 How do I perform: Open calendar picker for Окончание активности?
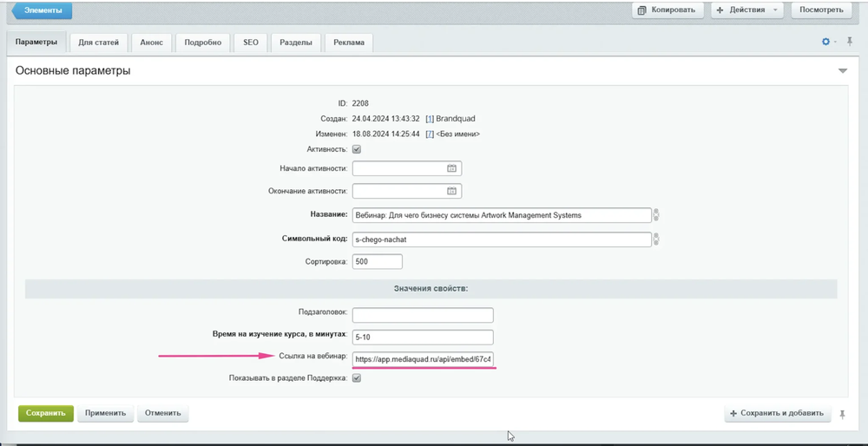click(451, 191)
